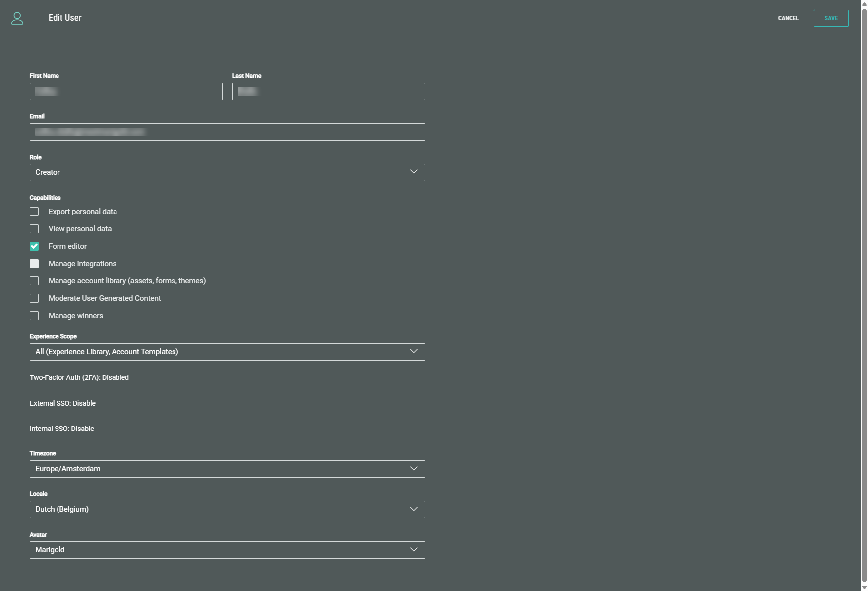Click the Save button
868x591 pixels.
[x=831, y=18]
